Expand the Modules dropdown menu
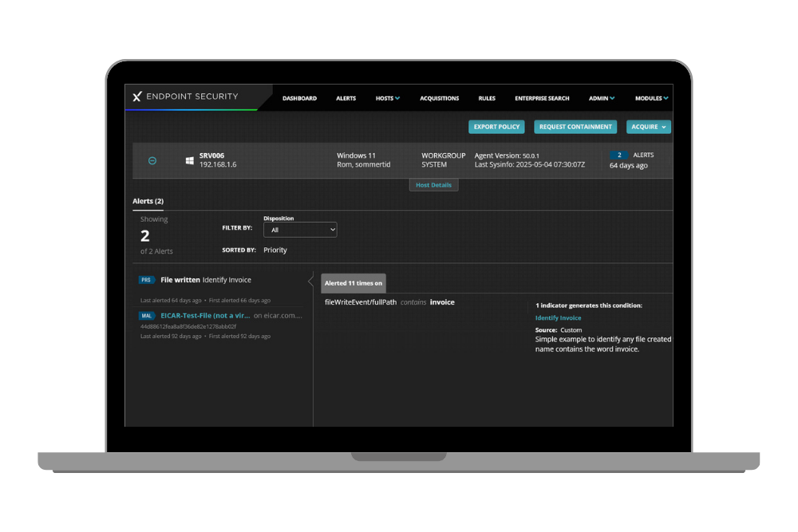The height and width of the screenshot is (532, 798). [651, 98]
